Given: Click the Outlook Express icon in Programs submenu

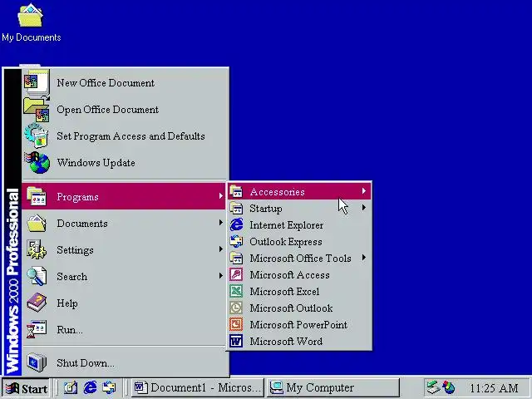Looking at the screenshot, I should 236,241.
